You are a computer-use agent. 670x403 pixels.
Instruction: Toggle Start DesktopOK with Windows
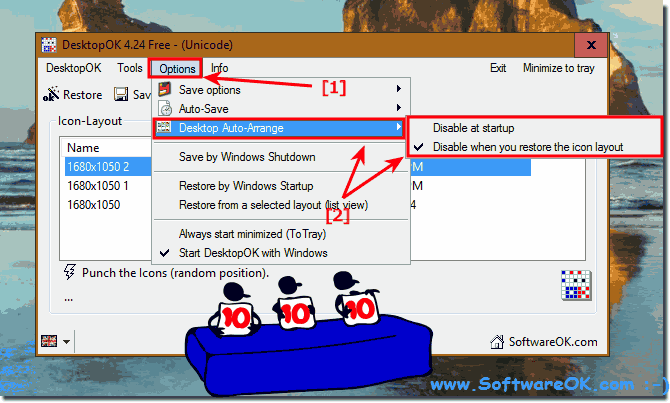tap(253, 253)
